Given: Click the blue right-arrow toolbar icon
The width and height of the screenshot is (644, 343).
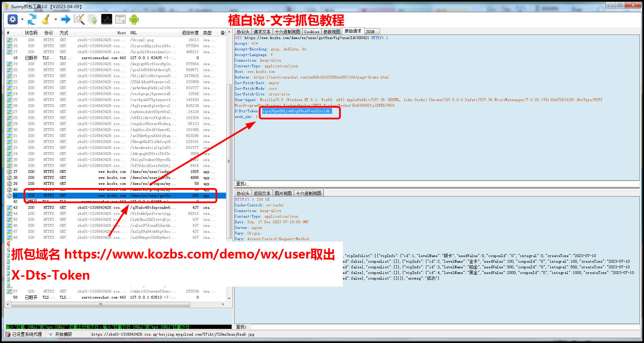Looking at the screenshot, I should pos(65,19).
